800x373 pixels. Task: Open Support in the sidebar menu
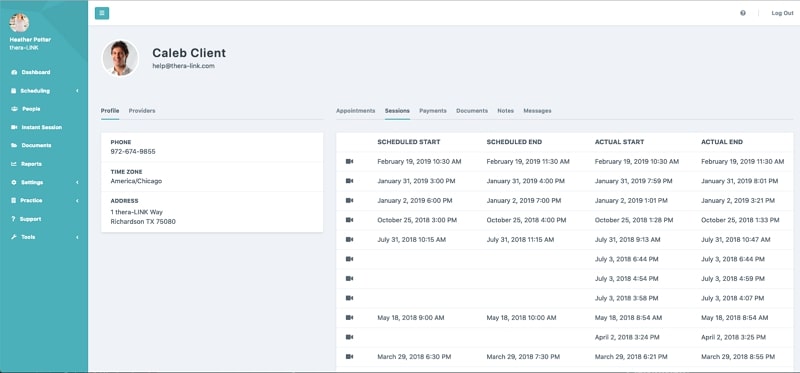(x=31, y=219)
